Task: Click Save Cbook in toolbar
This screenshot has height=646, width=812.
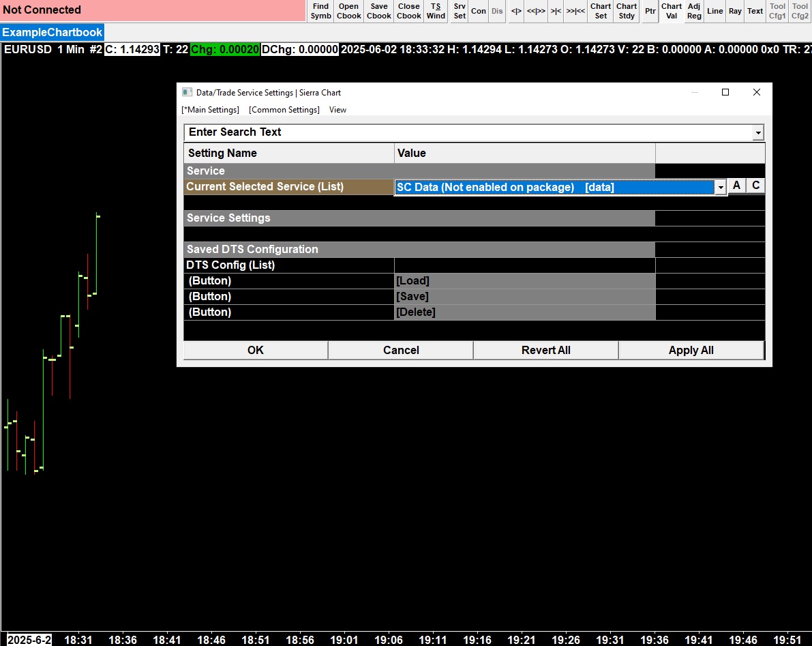Action: click(378, 11)
